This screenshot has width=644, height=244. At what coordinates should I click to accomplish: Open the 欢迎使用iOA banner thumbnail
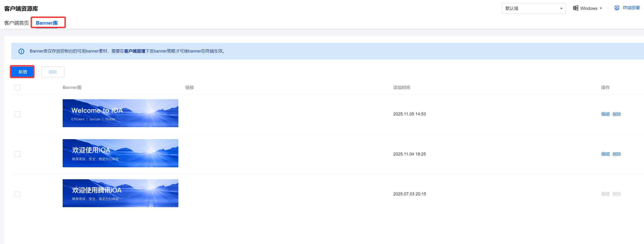(x=120, y=153)
